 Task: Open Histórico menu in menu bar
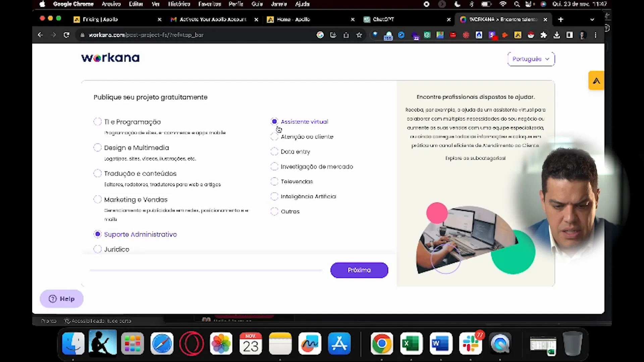[179, 4]
